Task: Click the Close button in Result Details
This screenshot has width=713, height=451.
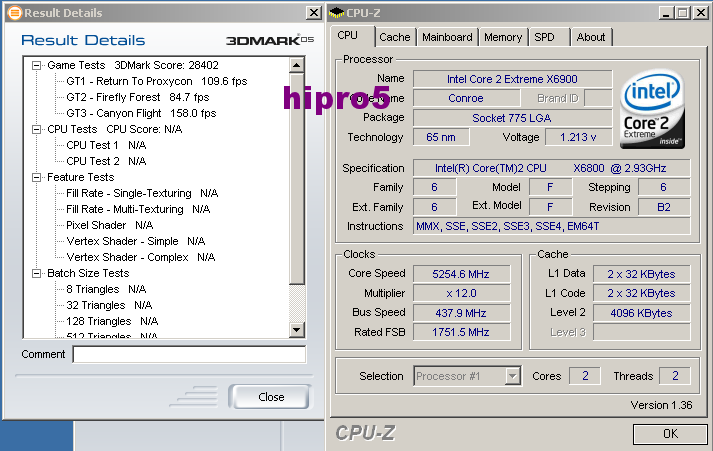Action: coord(271,397)
